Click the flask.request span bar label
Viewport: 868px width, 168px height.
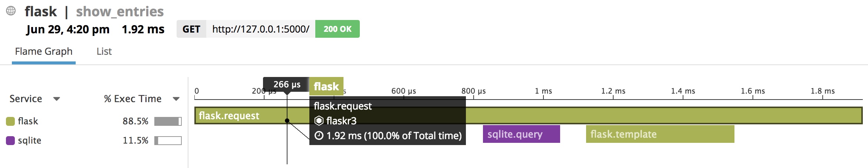click(229, 116)
